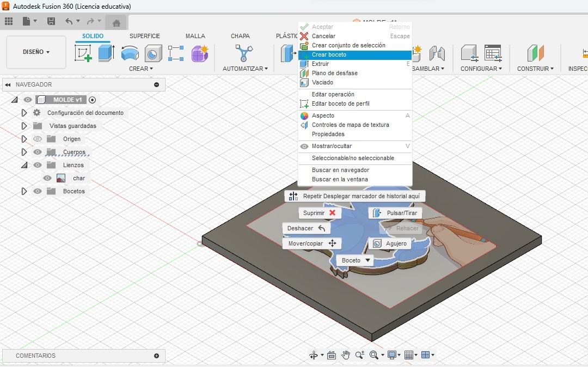
Task: Choose Mostrar/ocultar menu entry
Action: tap(355, 146)
